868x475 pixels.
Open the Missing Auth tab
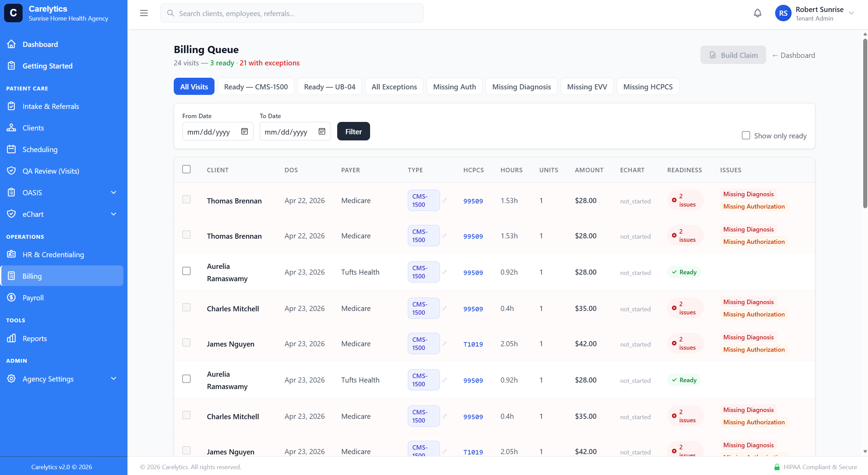coord(454,86)
